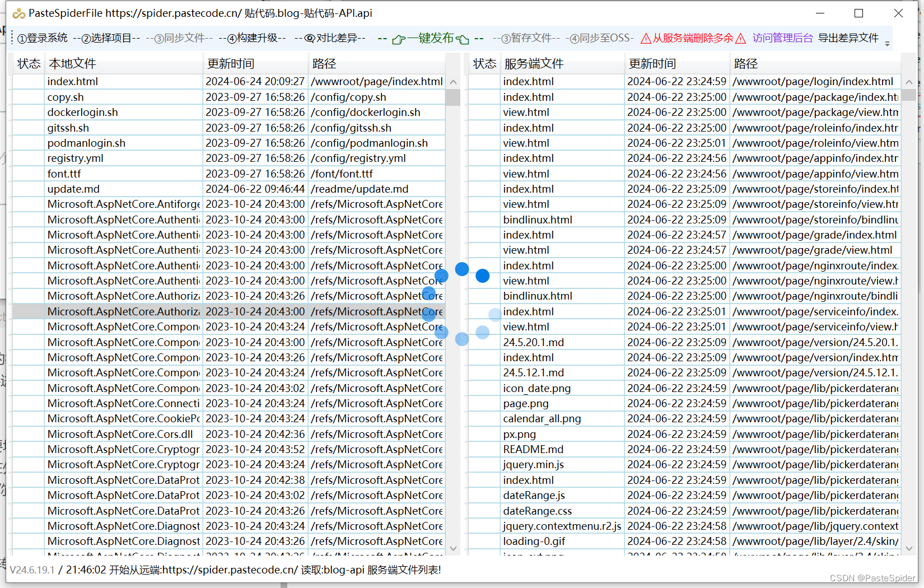Open the ④构建升级 toolbar step

point(253,38)
